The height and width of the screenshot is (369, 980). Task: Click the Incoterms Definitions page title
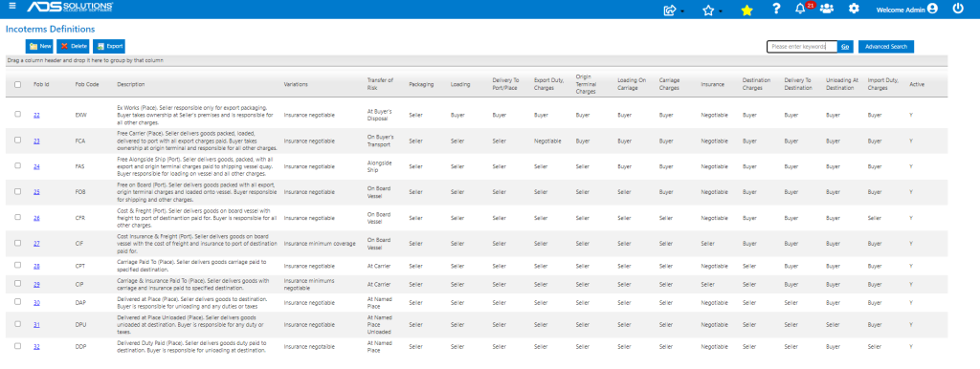[x=50, y=29]
